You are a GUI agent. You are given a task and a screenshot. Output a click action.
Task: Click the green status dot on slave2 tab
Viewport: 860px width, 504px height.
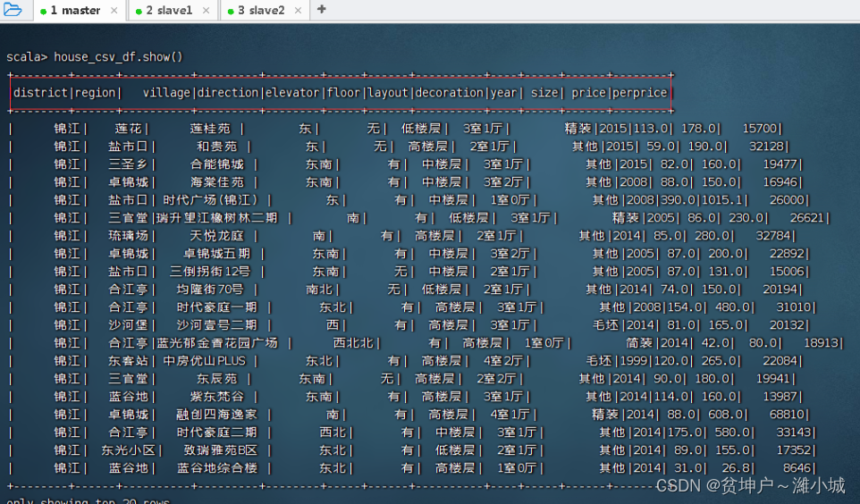pyautogui.click(x=231, y=12)
